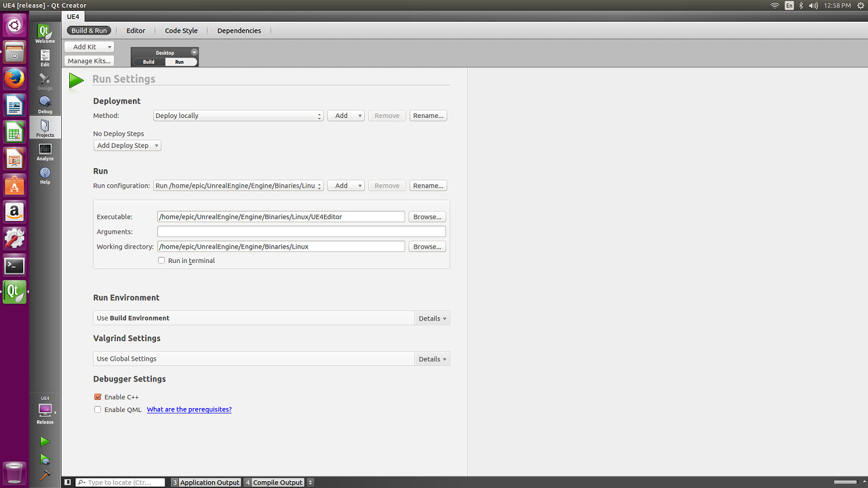
Task: Start debugging with the Debug run button
Action: pyautogui.click(x=45, y=459)
